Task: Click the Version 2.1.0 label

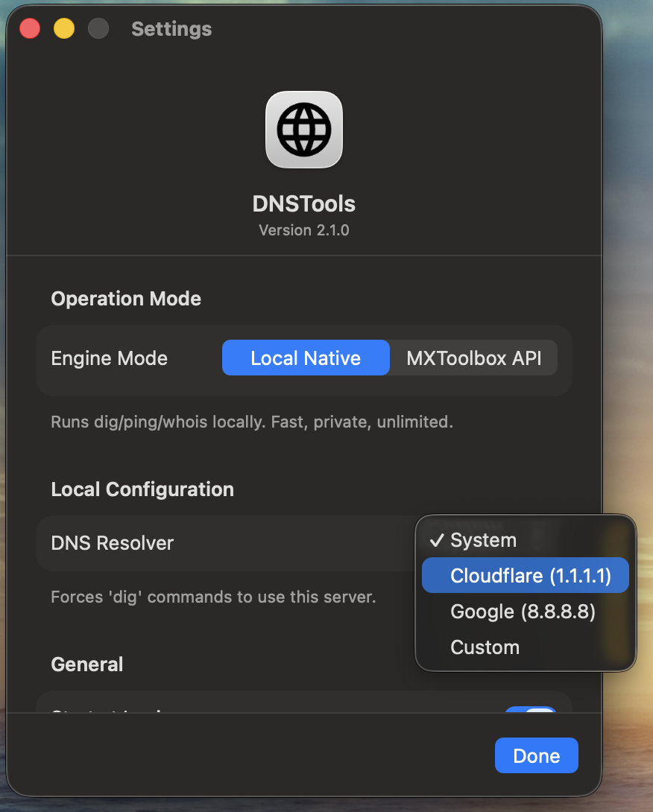Action: pos(303,229)
